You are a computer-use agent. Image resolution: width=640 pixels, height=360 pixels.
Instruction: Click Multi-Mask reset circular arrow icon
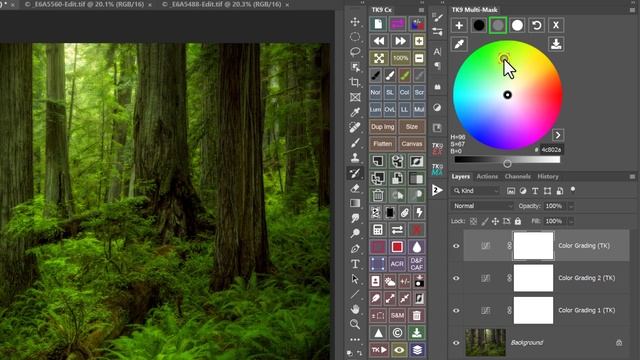click(536, 25)
